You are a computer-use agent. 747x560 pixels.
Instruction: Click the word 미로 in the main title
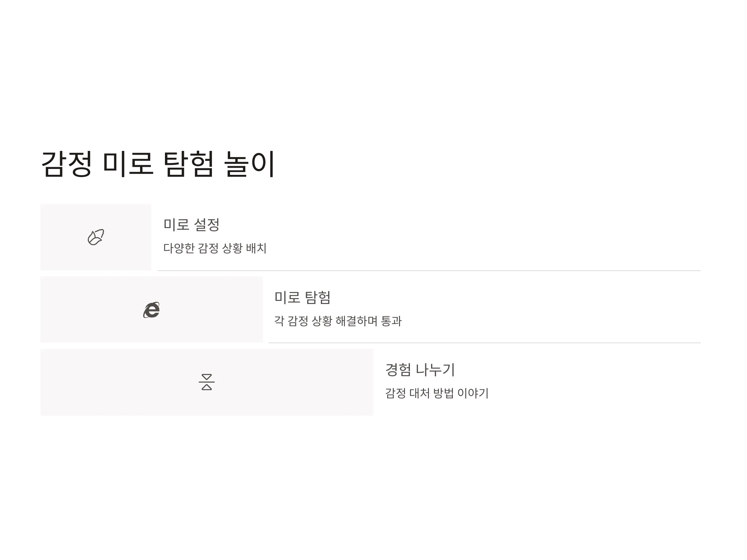tap(128, 164)
